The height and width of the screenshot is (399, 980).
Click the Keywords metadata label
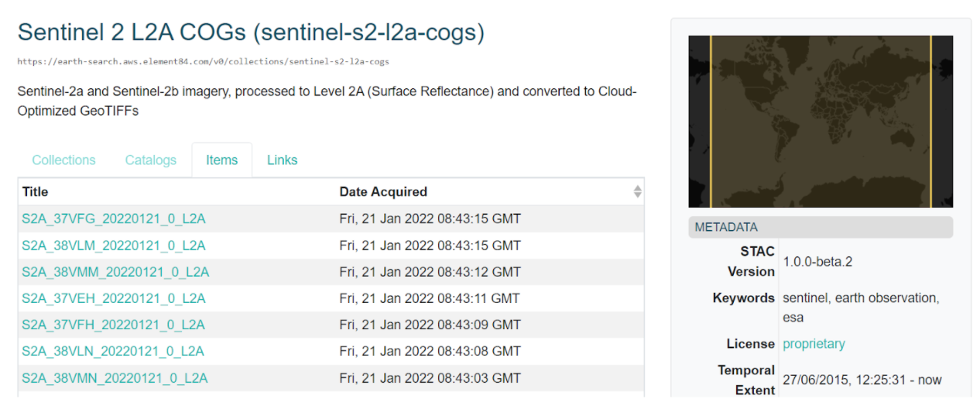coord(744,298)
